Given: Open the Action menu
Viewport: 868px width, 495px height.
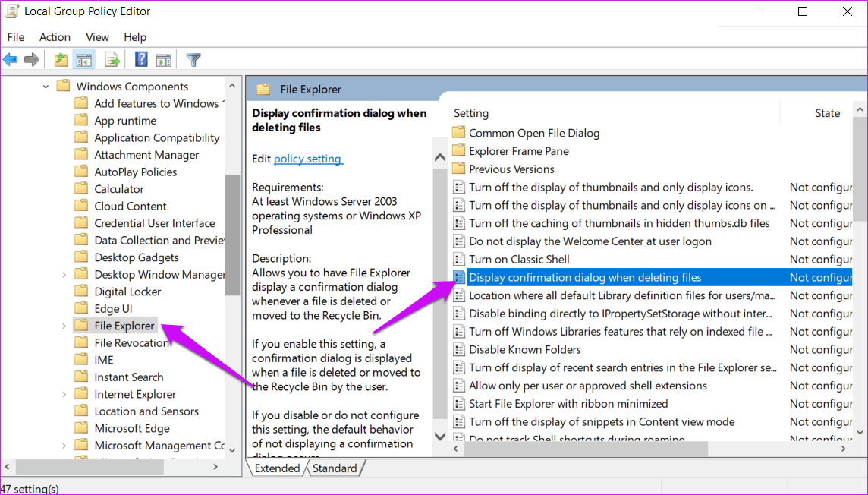Looking at the screenshot, I should 55,37.
